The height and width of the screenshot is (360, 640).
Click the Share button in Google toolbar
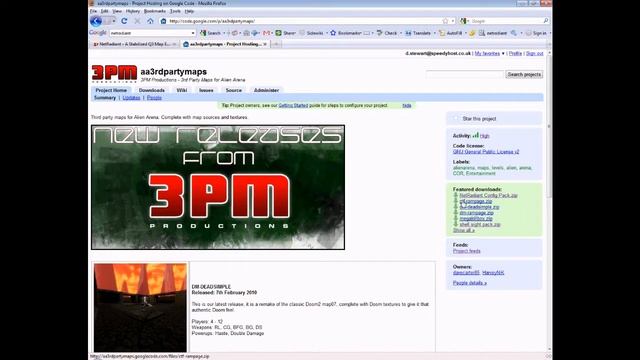(285, 33)
